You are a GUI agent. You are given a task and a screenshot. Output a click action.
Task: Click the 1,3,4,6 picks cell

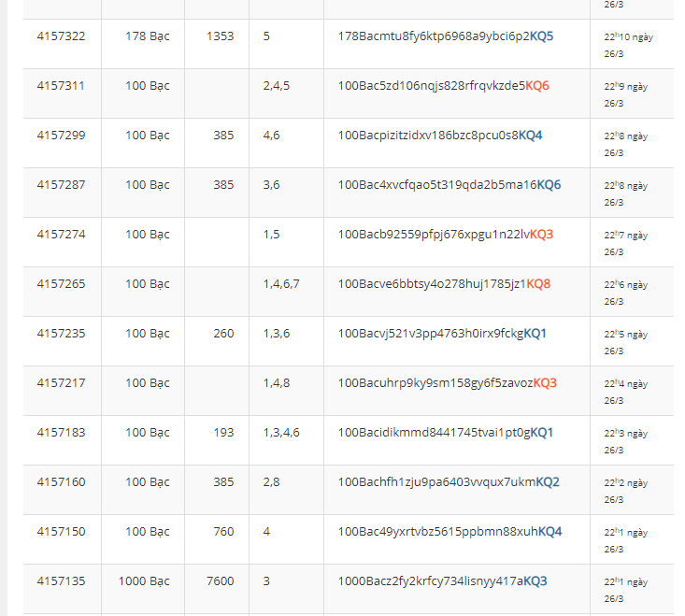[x=281, y=433]
